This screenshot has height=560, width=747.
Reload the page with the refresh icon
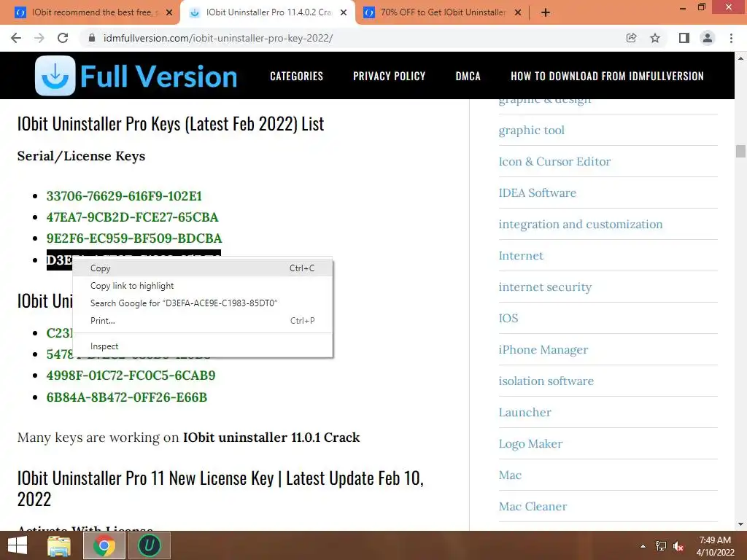63,38
